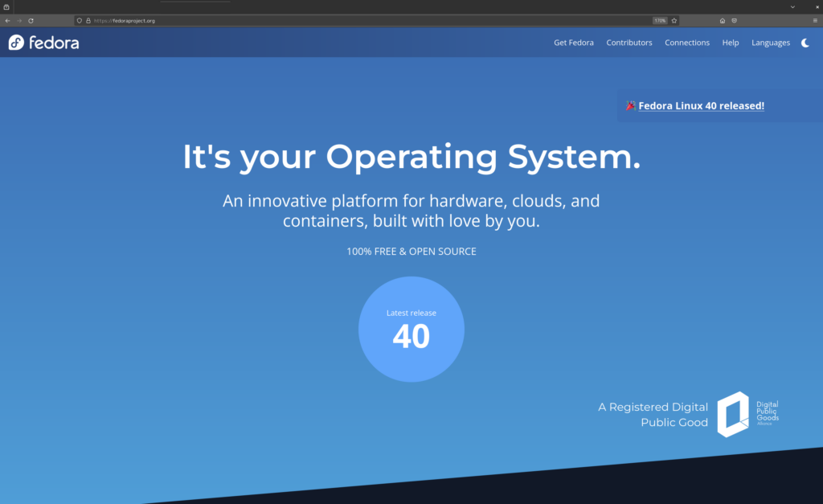The image size is (823, 504).
Task: Show site security info via padlock icon
Action: 88,20
